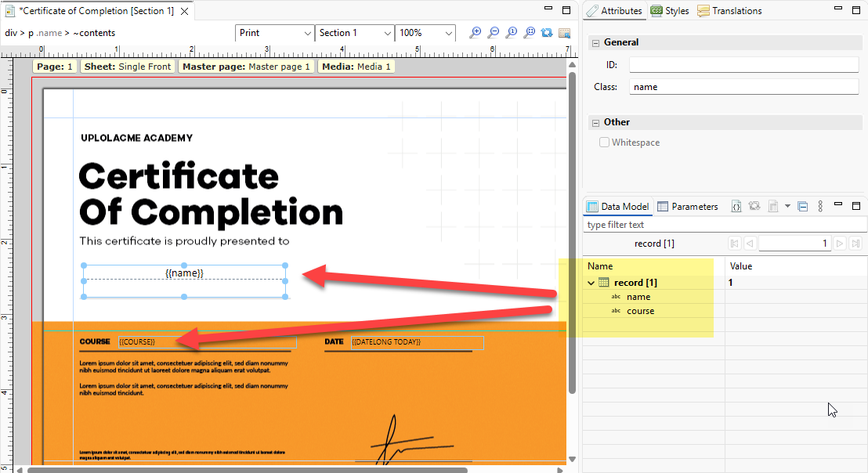Select the course field in Data Model
868x473 pixels.
point(640,311)
